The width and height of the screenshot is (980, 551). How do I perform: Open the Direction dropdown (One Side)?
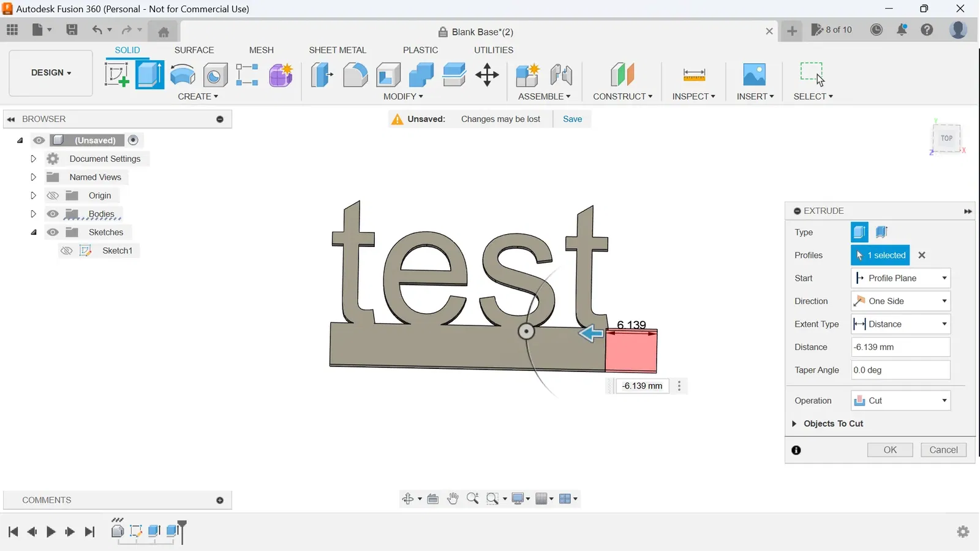tap(900, 301)
